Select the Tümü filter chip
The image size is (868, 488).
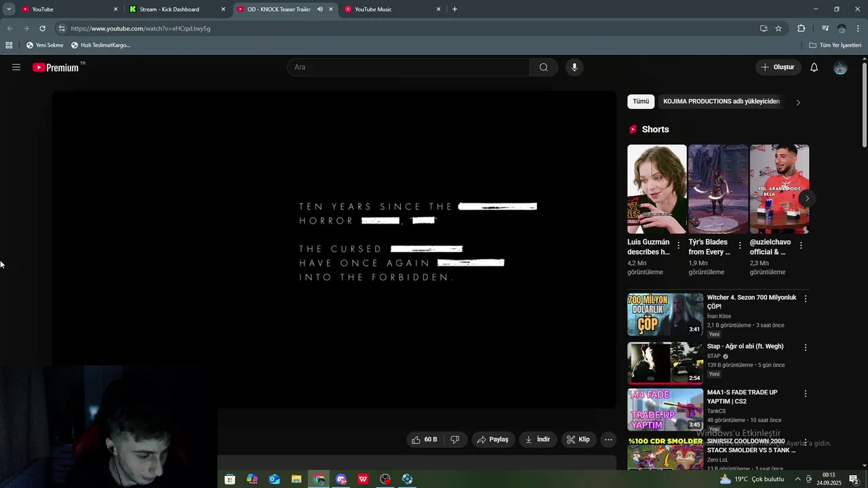click(641, 102)
